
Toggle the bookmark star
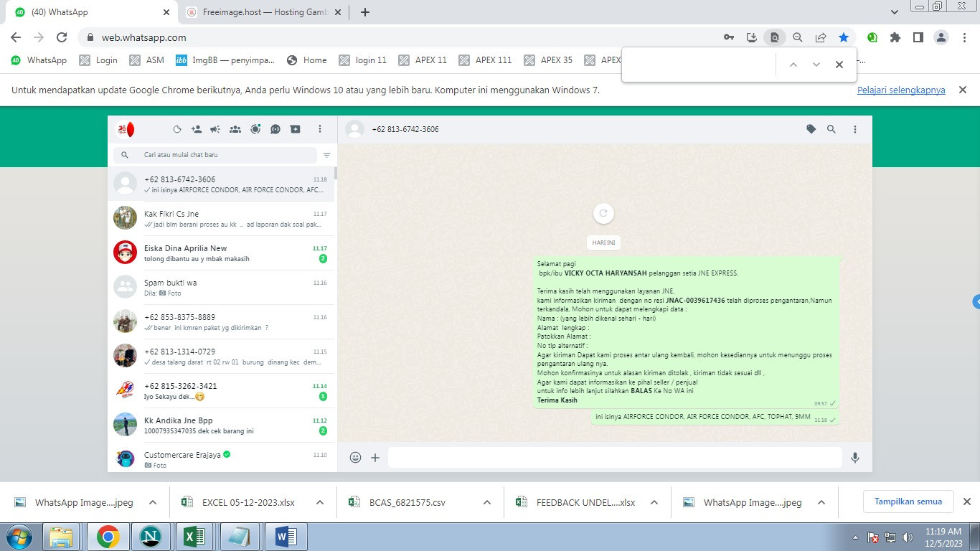point(844,37)
